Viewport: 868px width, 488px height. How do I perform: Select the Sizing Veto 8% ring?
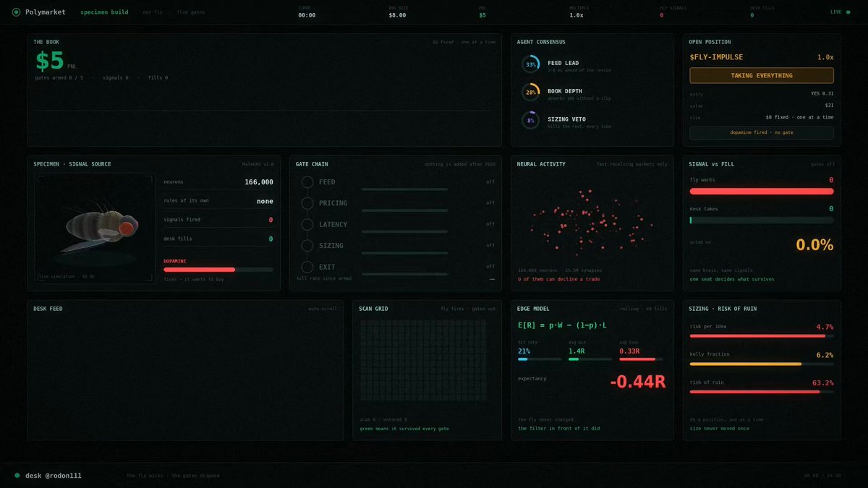(531, 121)
